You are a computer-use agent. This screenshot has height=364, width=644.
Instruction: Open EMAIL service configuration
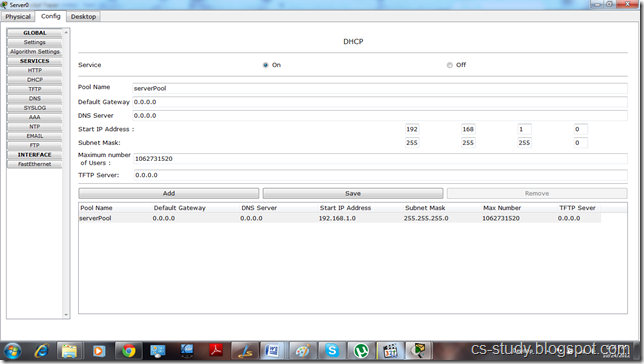click(x=34, y=136)
